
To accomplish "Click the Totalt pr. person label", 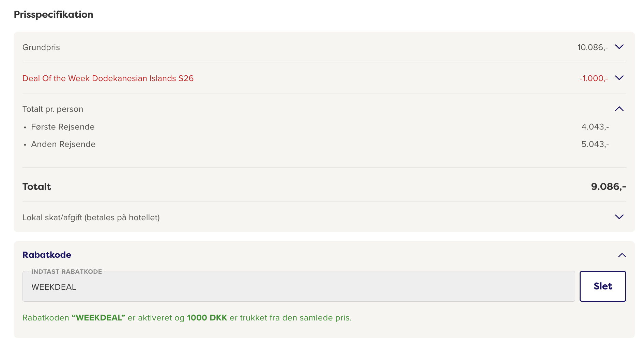I will click(x=53, y=109).
